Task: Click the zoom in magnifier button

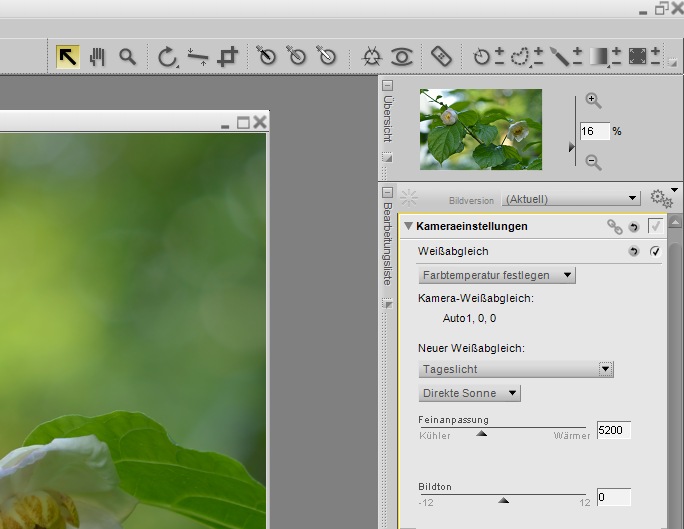Action: pyautogui.click(x=593, y=100)
